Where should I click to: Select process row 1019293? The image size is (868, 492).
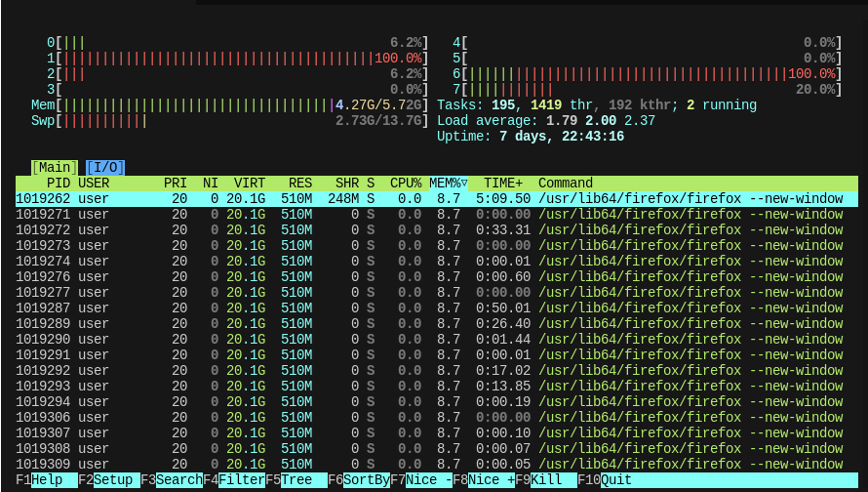tap(437, 387)
